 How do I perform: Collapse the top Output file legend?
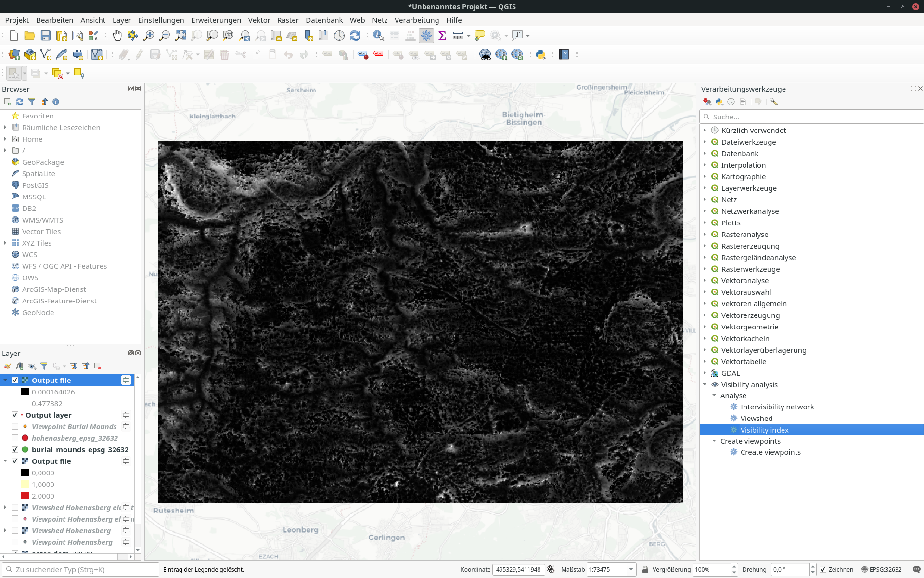(5, 380)
